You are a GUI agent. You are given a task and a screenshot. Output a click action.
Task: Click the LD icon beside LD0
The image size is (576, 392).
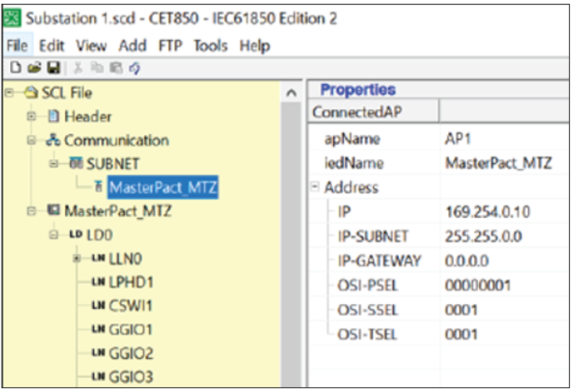[76, 234]
